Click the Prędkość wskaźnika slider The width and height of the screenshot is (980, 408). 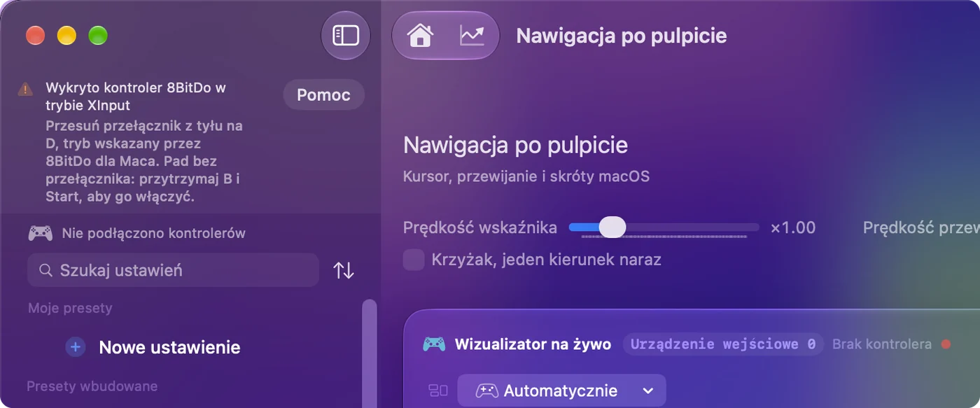664,227
